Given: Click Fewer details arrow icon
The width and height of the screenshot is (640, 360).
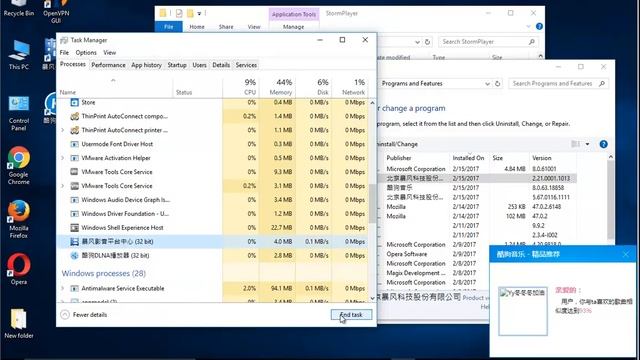Looking at the screenshot, I should (x=64, y=315).
